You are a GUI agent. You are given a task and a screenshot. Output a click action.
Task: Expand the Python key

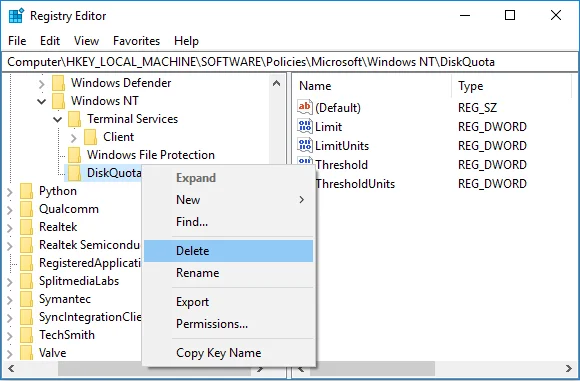click(10, 192)
